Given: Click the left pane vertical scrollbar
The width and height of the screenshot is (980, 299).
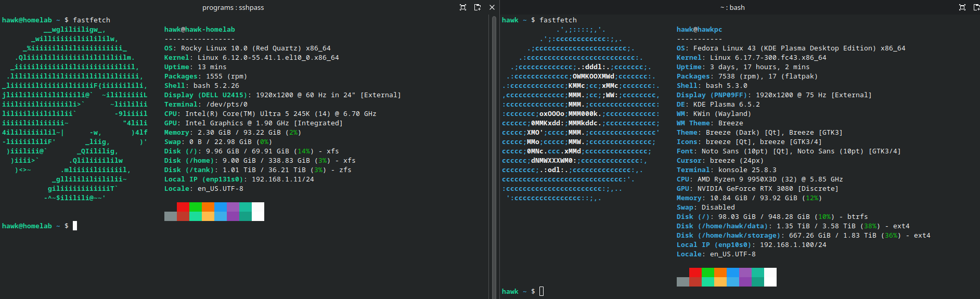Looking at the screenshot, I should [x=494, y=156].
